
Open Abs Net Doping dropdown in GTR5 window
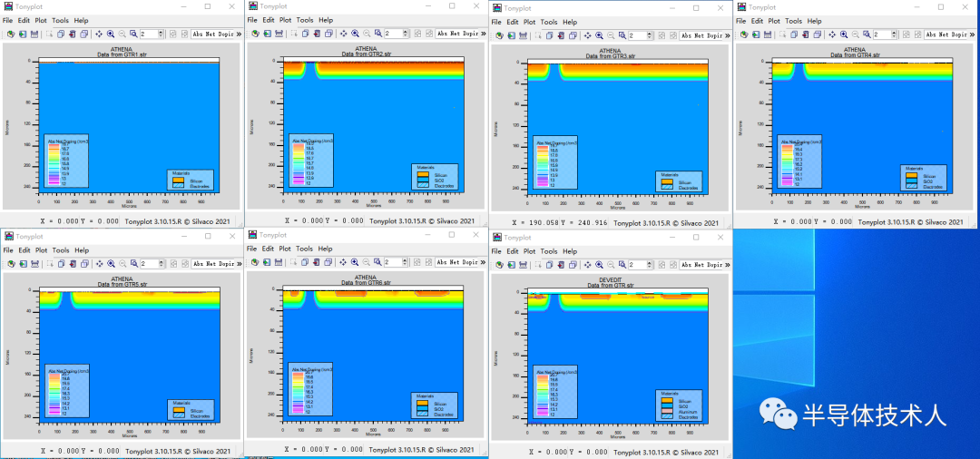tap(212, 264)
